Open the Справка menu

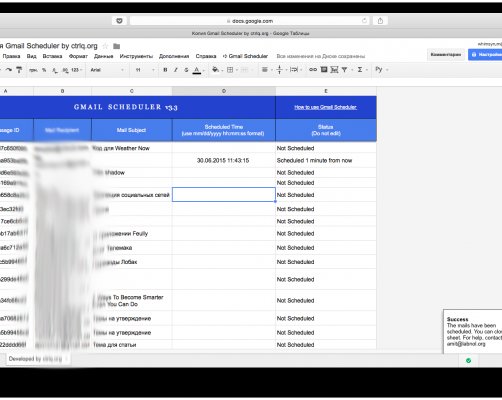pyautogui.click(x=206, y=56)
